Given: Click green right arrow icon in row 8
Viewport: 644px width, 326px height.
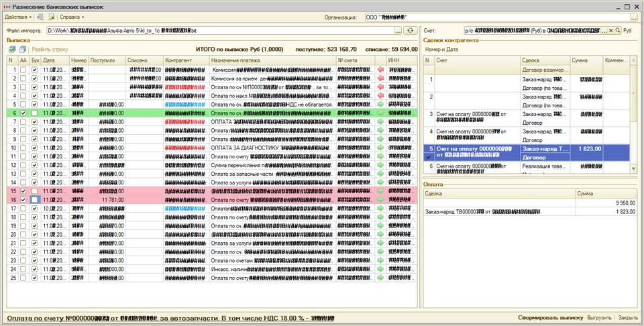Looking at the screenshot, I should tap(380, 130).
